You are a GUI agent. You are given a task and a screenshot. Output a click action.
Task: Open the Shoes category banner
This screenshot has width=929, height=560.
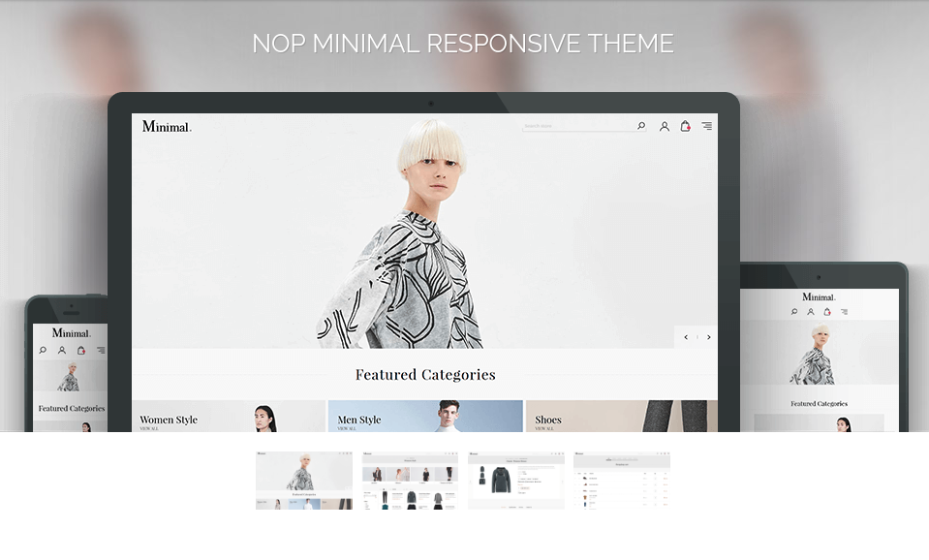[x=622, y=416]
